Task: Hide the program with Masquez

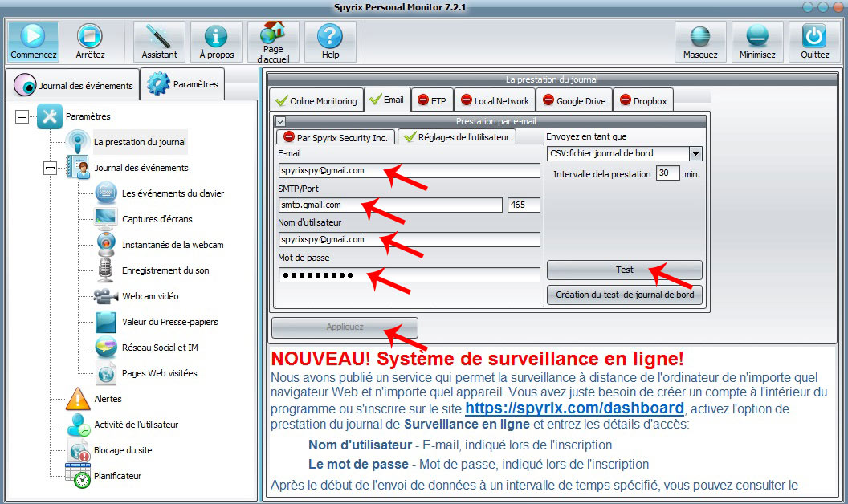Action: (x=700, y=42)
